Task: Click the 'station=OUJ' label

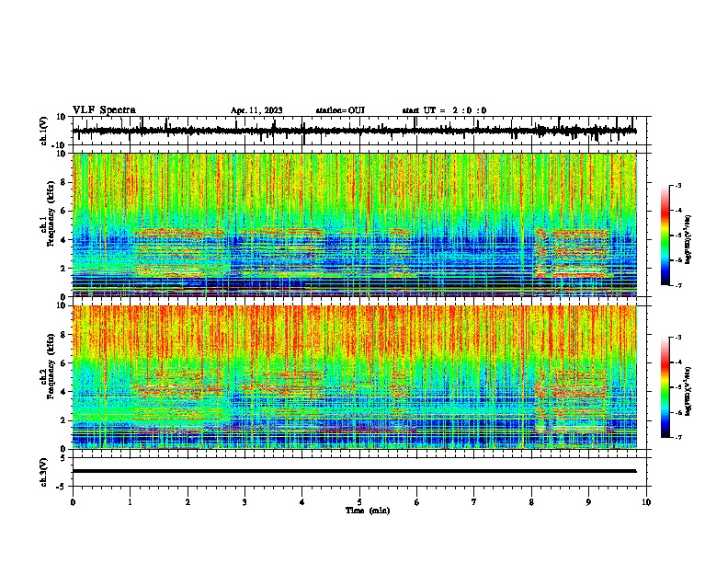Action: coord(340,110)
